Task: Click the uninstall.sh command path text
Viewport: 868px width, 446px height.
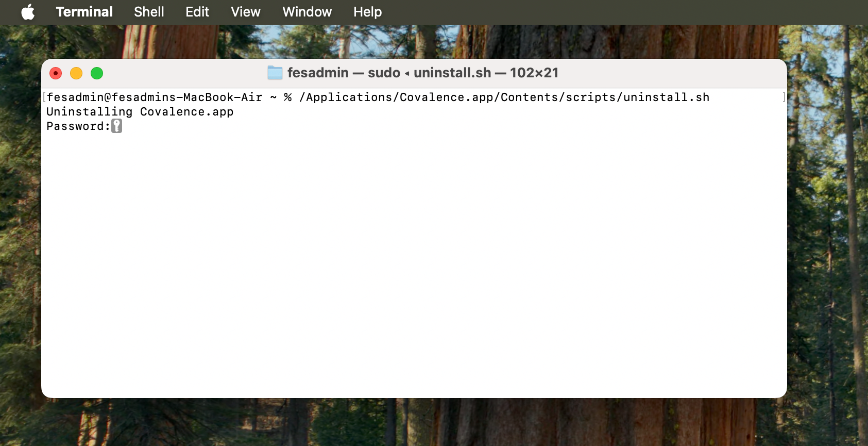Action: (504, 97)
